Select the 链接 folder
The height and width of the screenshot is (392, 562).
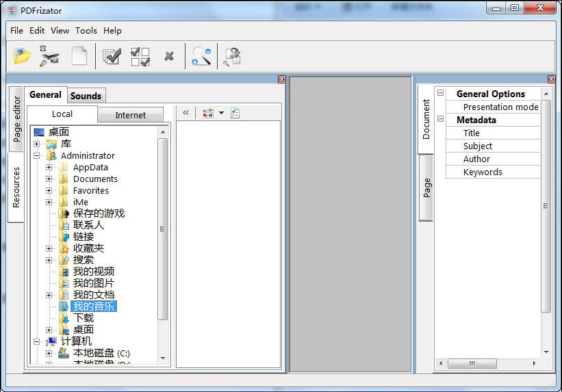pyautogui.click(x=83, y=237)
